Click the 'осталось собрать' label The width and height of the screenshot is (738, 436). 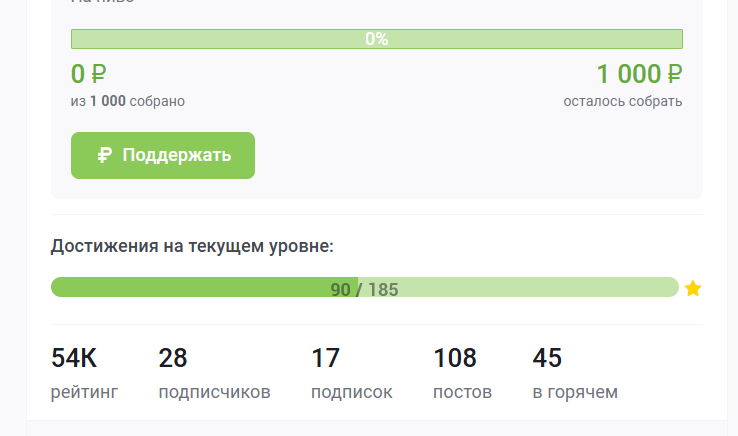coord(622,101)
